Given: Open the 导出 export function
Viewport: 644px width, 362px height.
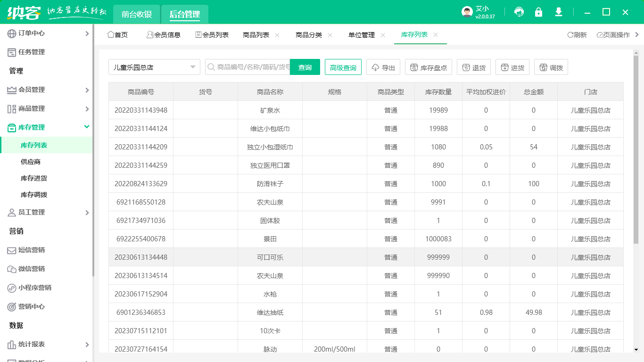Looking at the screenshot, I should [383, 67].
